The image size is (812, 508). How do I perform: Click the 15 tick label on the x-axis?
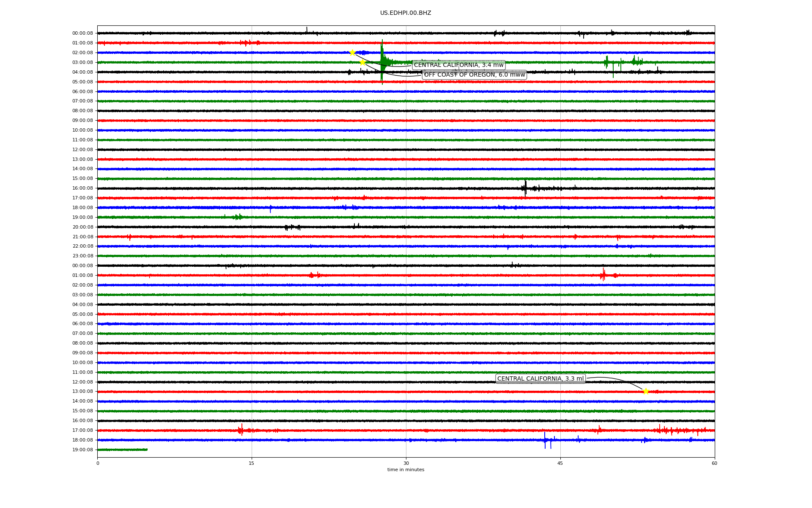252,463
